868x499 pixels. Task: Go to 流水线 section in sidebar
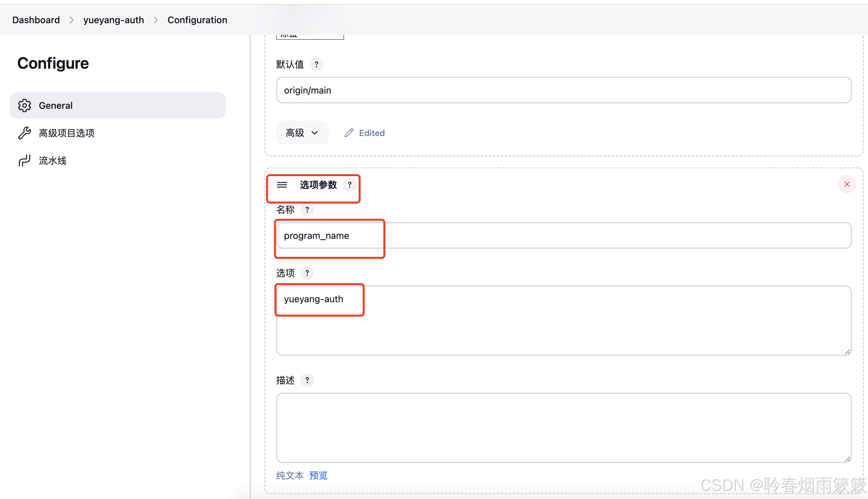[x=52, y=160]
